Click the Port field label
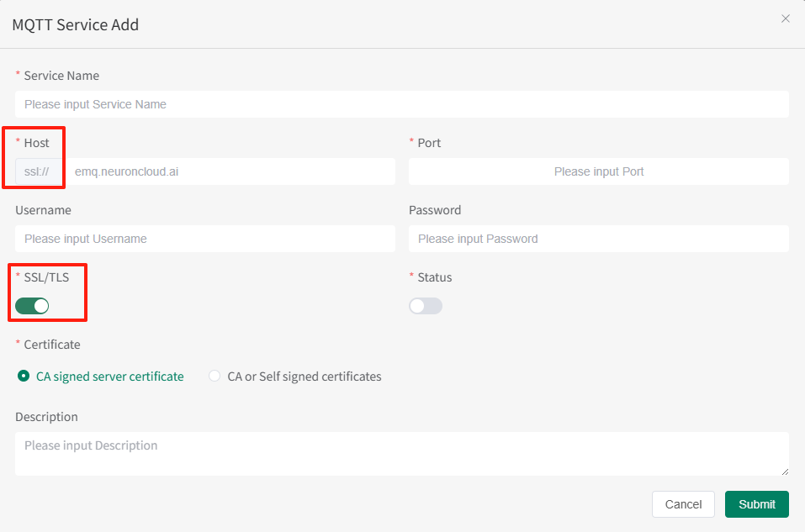The image size is (805, 532). pyautogui.click(x=429, y=143)
